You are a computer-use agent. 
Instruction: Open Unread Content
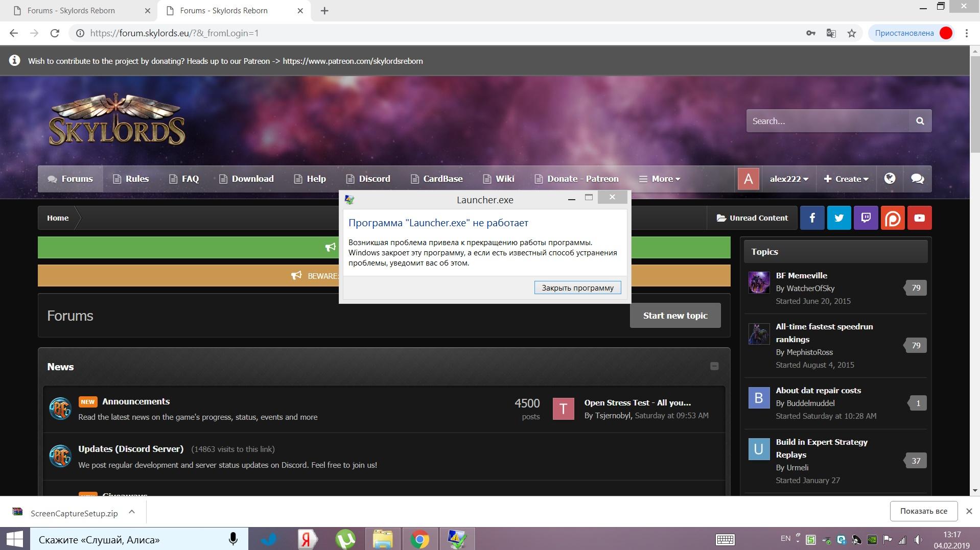click(752, 218)
